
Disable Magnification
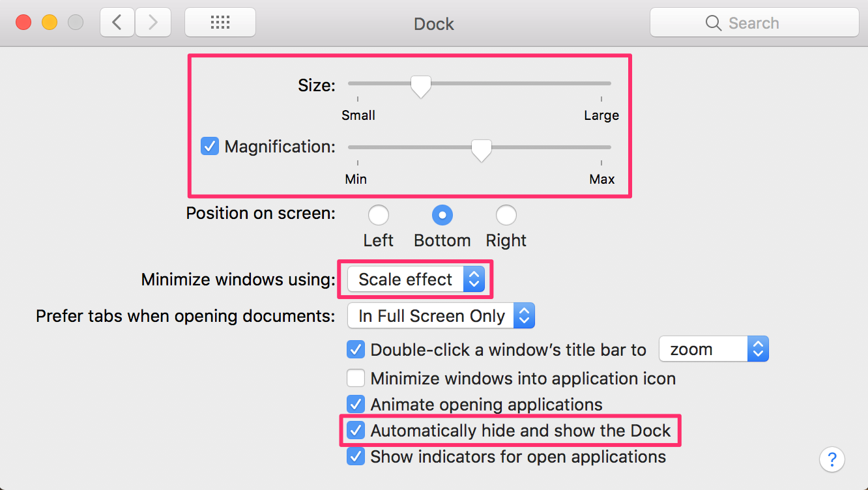[x=209, y=146]
